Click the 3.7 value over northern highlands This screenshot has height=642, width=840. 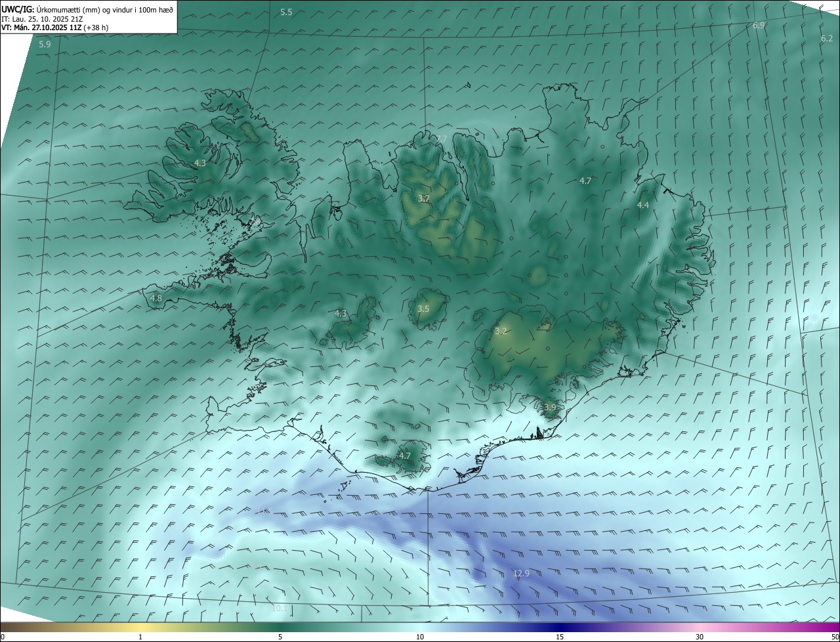tap(424, 198)
